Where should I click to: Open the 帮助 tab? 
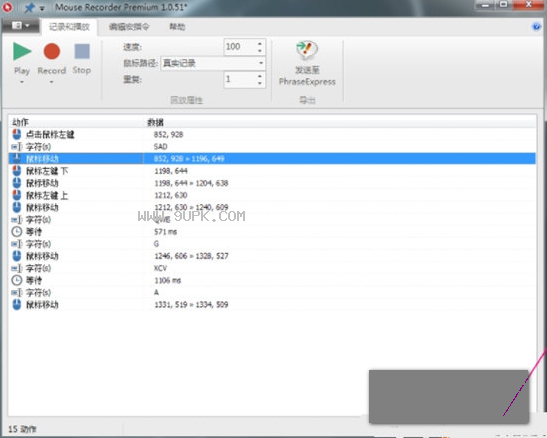click(x=177, y=27)
